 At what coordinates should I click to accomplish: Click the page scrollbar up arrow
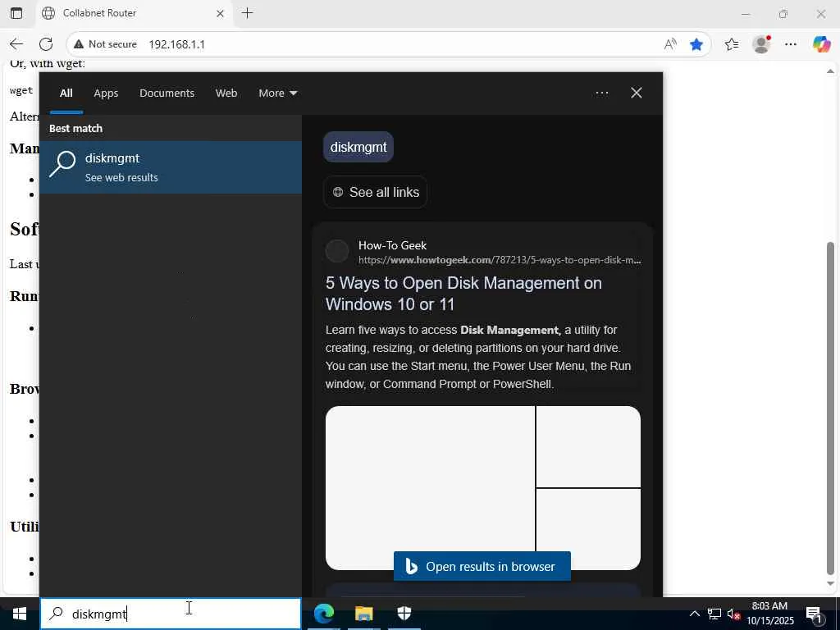point(831,71)
